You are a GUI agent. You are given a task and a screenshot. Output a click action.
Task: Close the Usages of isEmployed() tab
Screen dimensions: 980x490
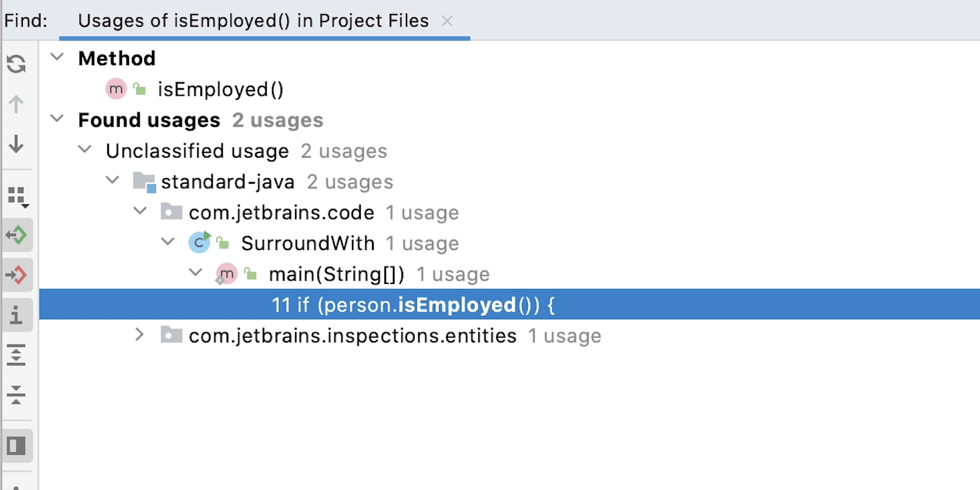[x=447, y=21]
